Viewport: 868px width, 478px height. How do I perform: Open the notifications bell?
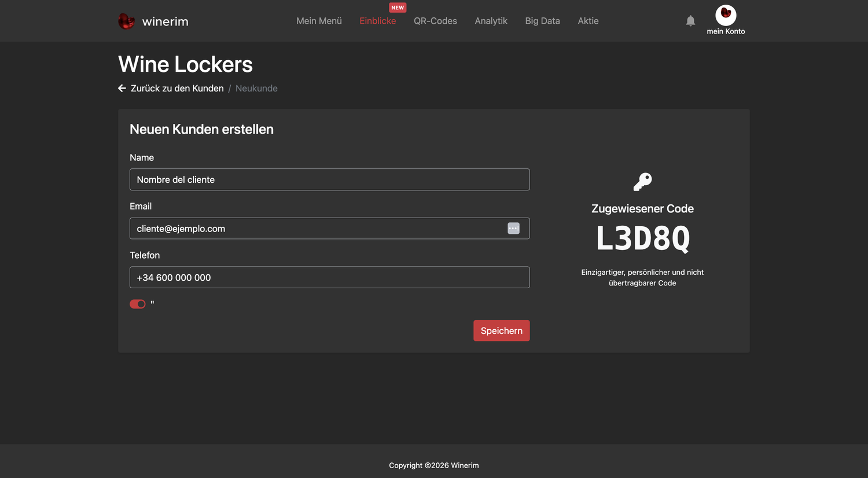click(x=690, y=21)
